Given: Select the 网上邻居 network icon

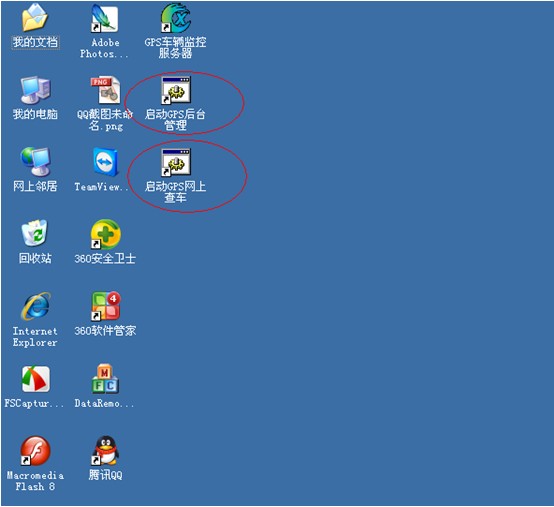Looking at the screenshot, I should point(35,162).
